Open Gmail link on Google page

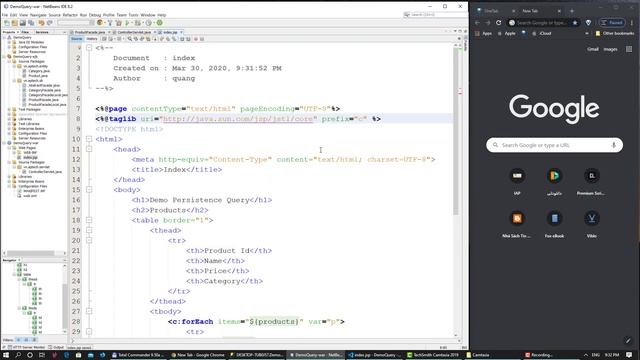(593, 49)
